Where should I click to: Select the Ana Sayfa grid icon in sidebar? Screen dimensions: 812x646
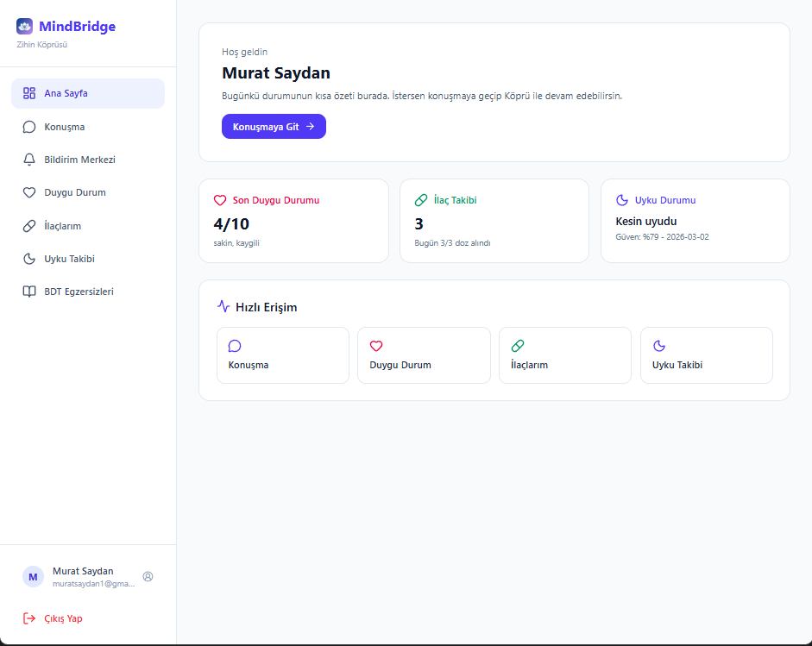tap(28, 93)
